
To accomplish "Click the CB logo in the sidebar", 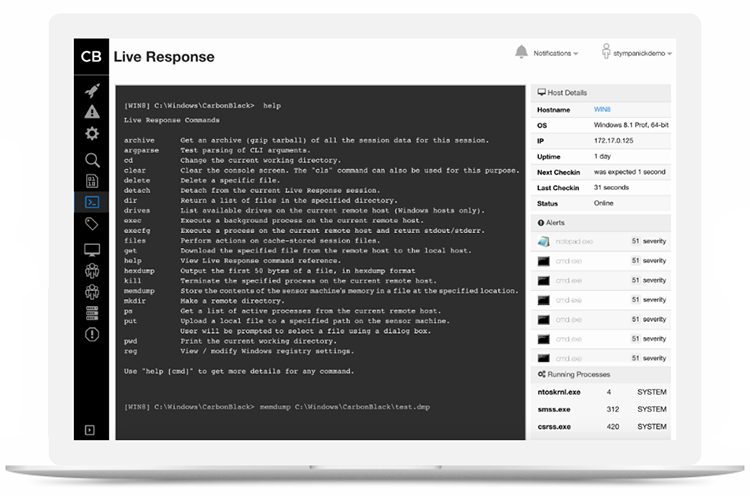I will coord(91,56).
